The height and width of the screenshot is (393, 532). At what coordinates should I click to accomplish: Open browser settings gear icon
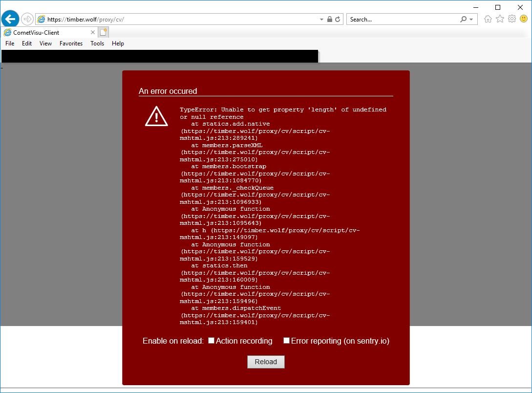click(511, 19)
